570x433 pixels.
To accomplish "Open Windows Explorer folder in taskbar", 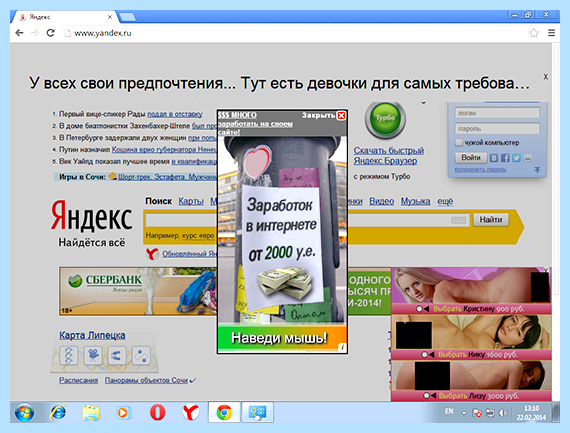I will 91,413.
